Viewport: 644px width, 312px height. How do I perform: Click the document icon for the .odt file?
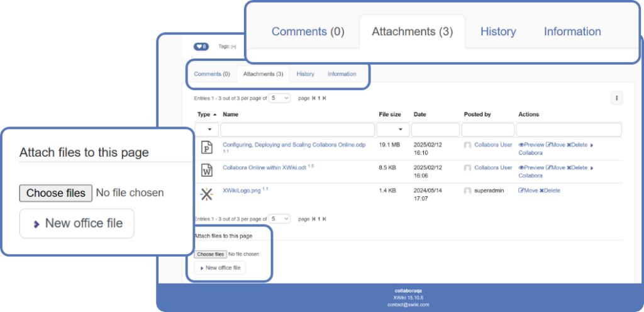[206, 170]
